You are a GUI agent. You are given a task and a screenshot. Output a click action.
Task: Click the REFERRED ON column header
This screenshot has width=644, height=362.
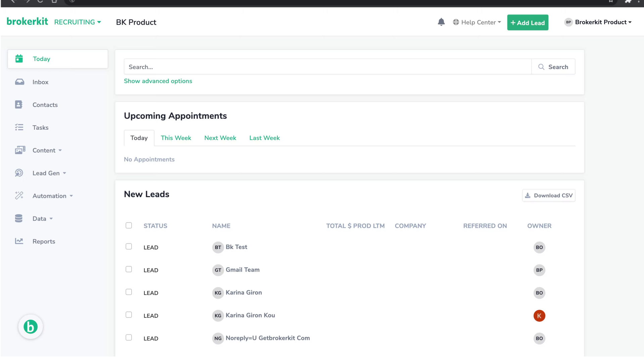coord(485,226)
